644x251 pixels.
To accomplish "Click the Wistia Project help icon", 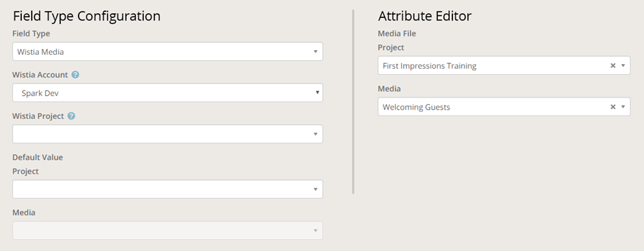I will pos(71,116).
